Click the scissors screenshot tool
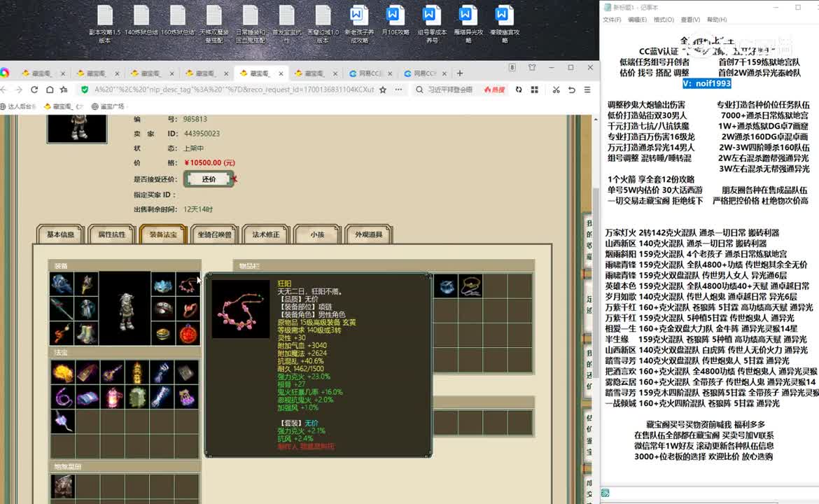 [556, 90]
